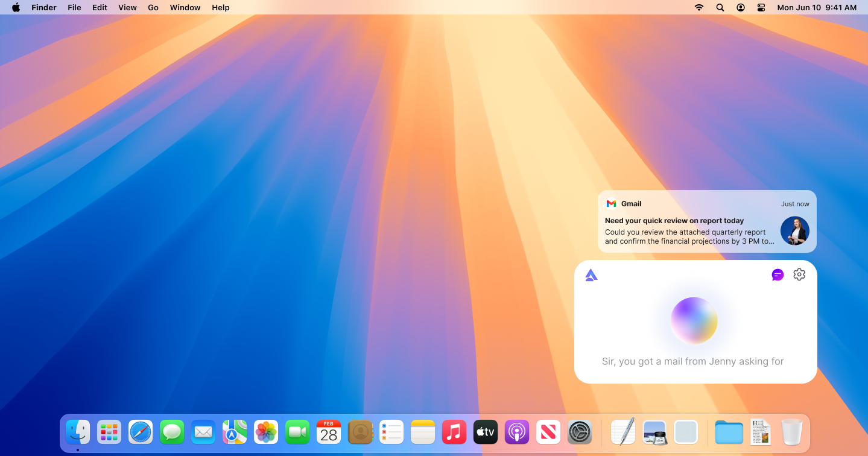Open Trash in the Dock
The image size is (868, 456).
[791, 432]
